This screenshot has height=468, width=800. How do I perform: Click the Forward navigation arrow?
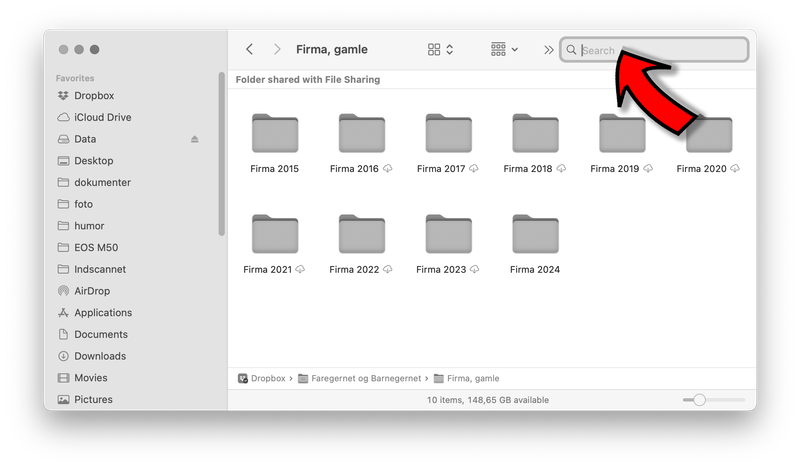coord(277,49)
